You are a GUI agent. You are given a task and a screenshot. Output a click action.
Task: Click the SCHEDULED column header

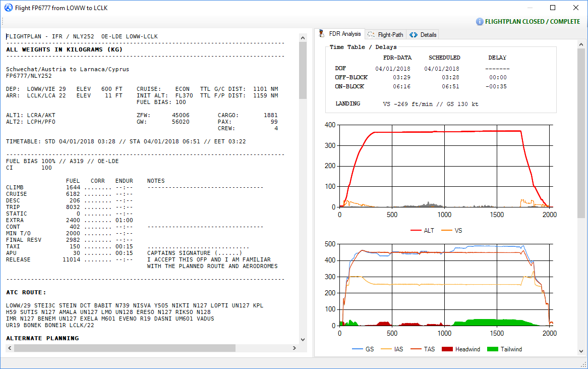point(444,58)
